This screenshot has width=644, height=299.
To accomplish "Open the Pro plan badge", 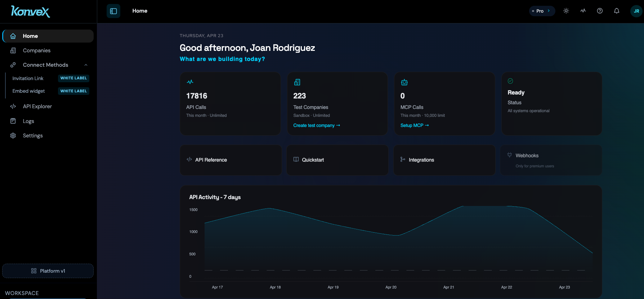I will click(542, 11).
